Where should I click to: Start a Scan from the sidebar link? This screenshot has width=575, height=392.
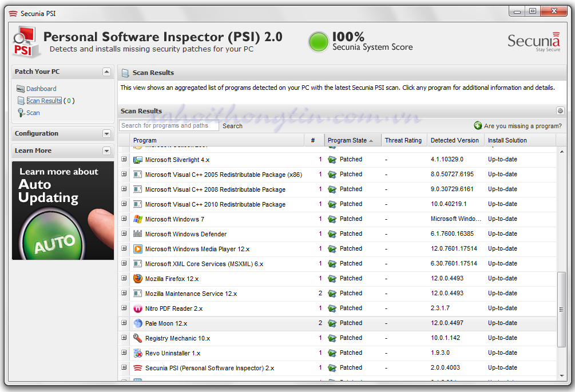(33, 113)
